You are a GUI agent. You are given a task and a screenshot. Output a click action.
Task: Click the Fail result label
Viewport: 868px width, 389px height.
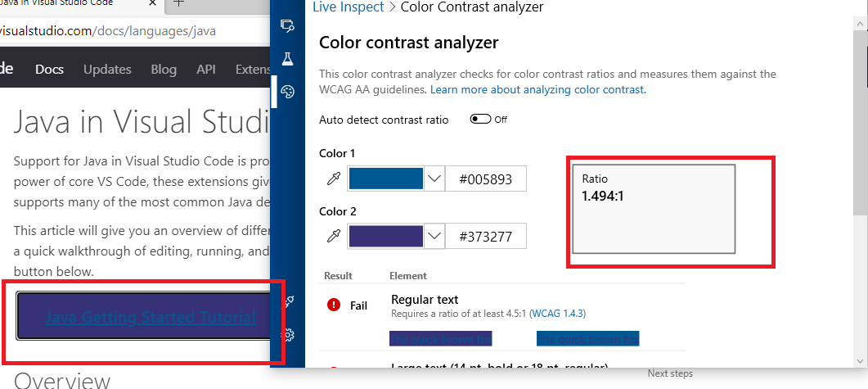358,305
